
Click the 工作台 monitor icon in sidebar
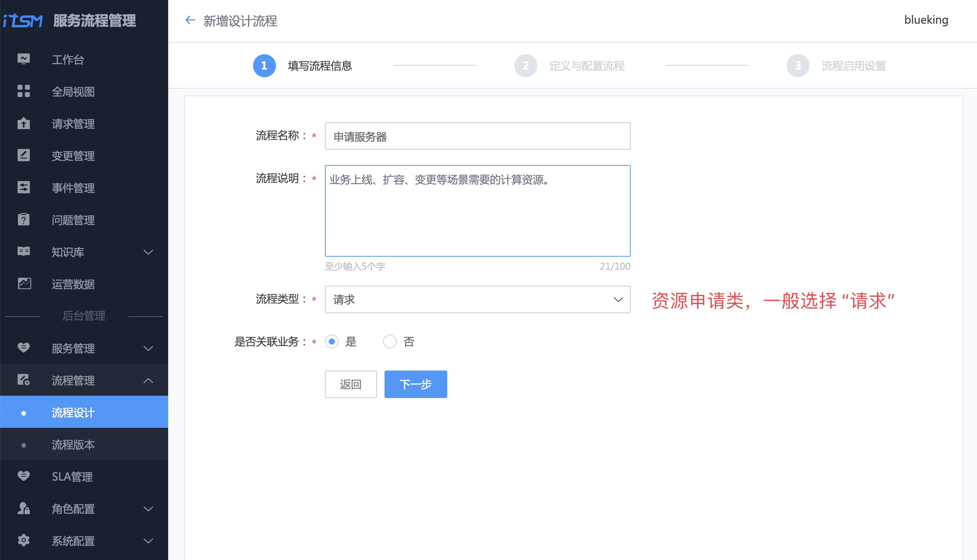point(23,59)
